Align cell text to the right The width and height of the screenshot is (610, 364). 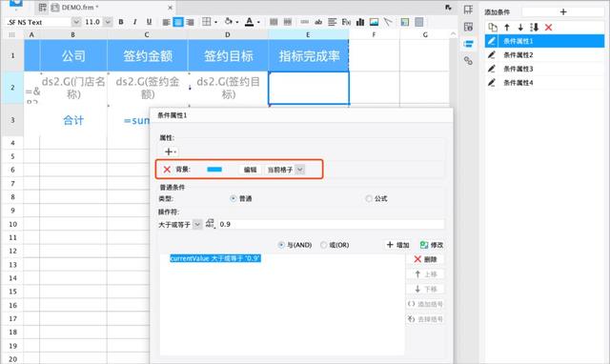click(x=190, y=22)
